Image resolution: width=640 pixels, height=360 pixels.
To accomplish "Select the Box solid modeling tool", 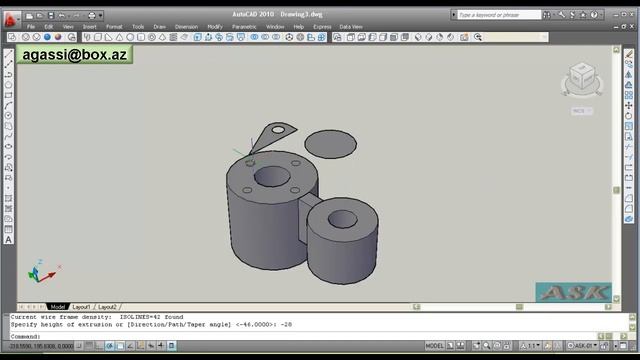I will click(98, 37).
